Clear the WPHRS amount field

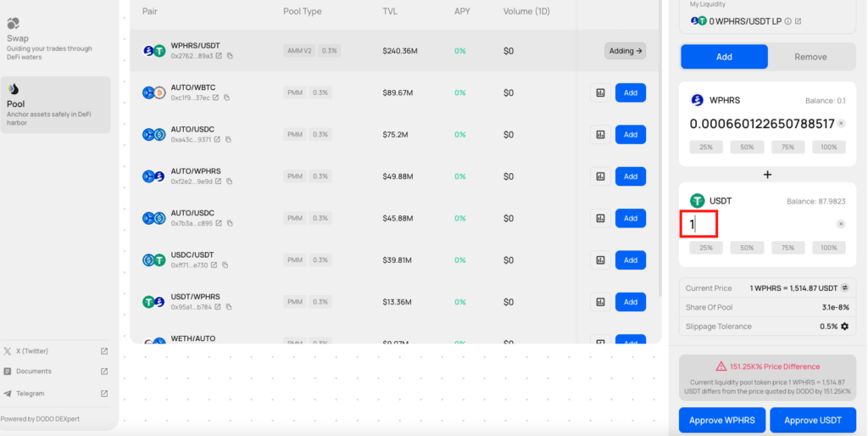pyautogui.click(x=841, y=124)
